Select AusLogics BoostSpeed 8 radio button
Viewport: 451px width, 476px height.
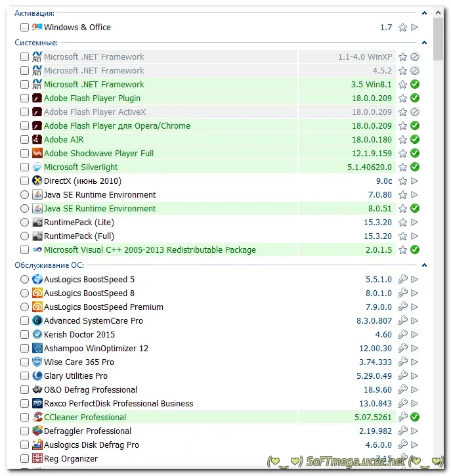25,293
